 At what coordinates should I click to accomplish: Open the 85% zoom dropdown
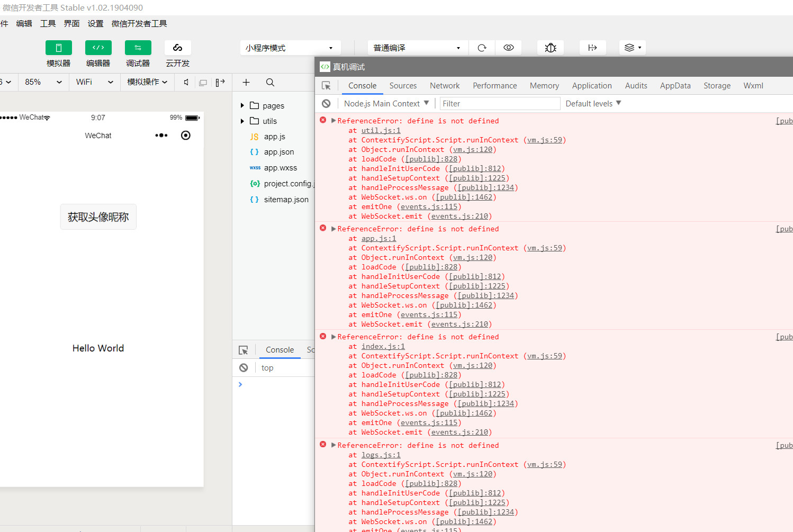coord(43,82)
